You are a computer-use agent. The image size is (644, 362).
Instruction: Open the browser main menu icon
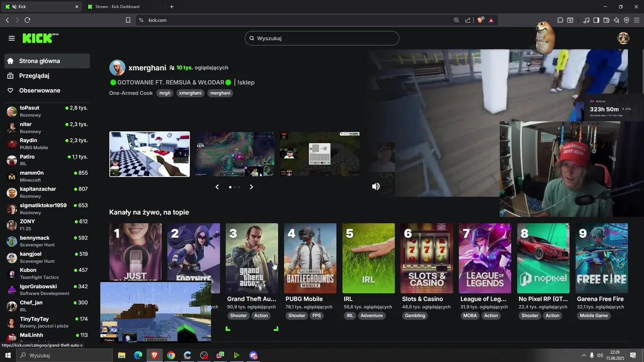point(636,20)
